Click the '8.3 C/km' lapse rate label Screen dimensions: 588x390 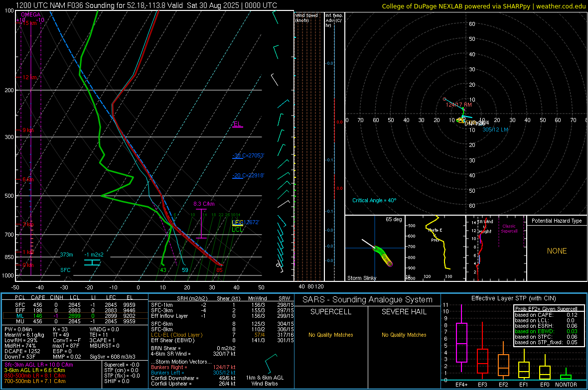point(204,204)
